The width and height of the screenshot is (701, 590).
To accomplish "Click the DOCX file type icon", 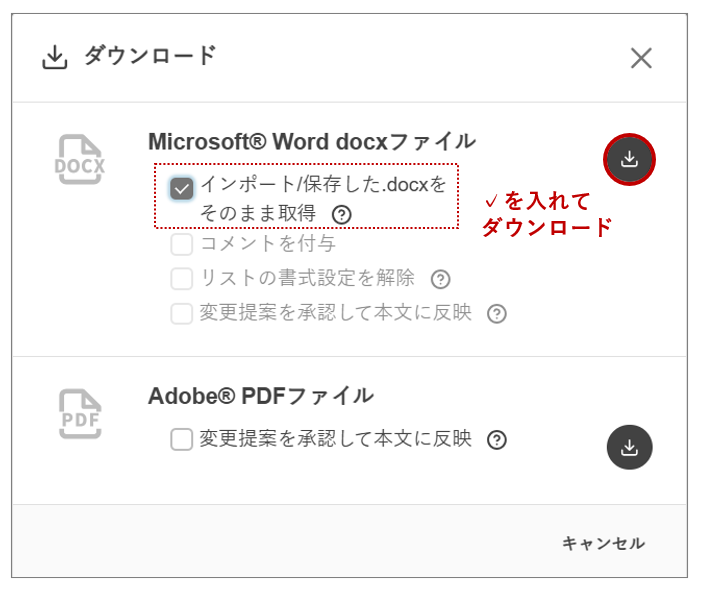I will [80, 160].
